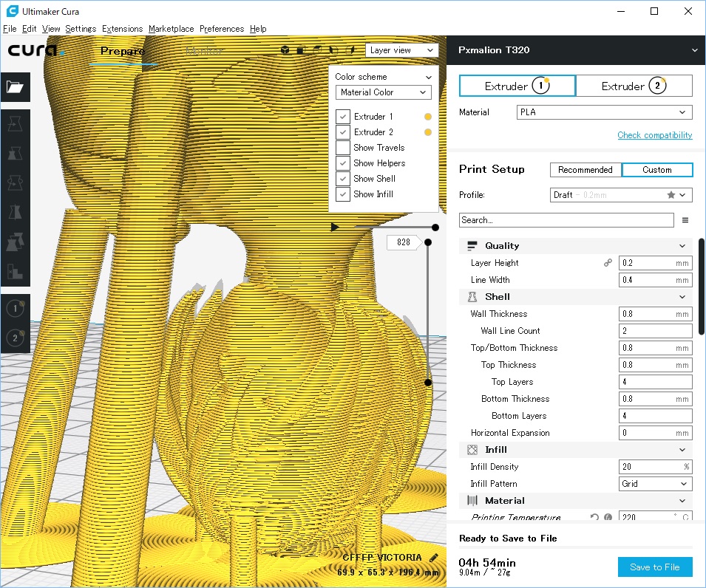
Task: Select the Scale tool in left toolbar
Action: [x=15, y=154]
